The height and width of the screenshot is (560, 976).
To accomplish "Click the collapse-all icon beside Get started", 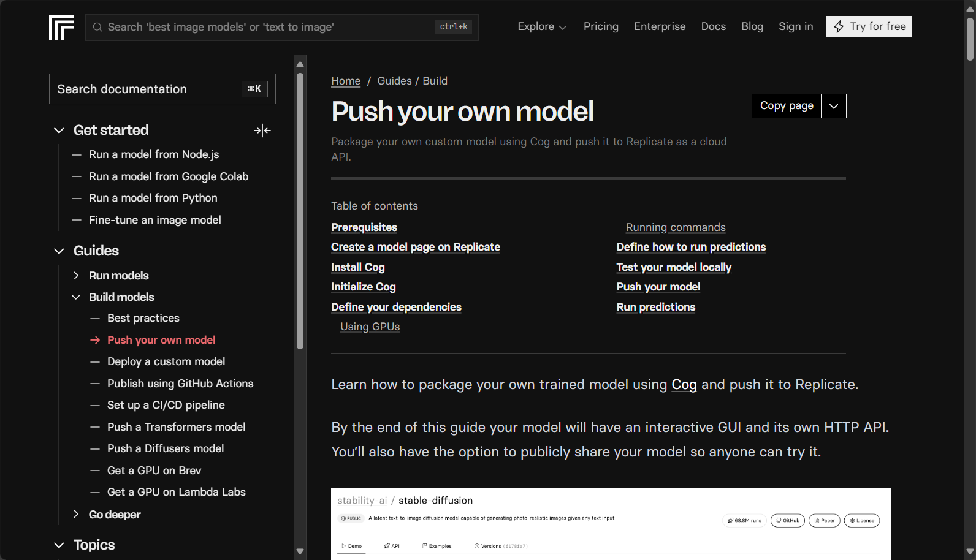I will pyautogui.click(x=262, y=131).
